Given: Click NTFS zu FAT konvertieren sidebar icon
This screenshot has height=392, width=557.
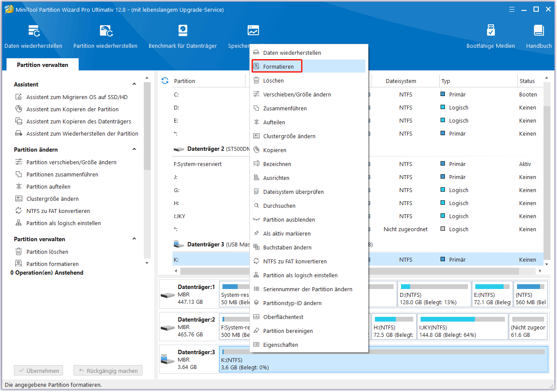Looking at the screenshot, I should point(19,211).
